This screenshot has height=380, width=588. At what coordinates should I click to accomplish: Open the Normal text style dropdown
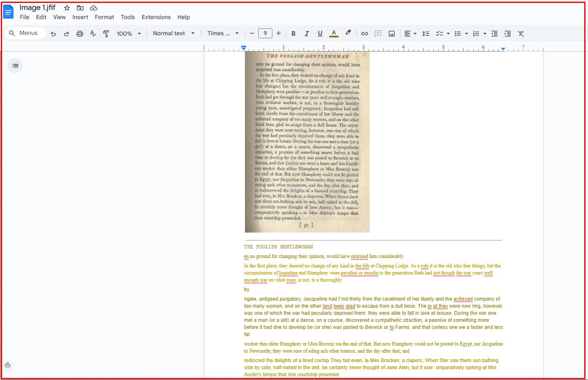(173, 33)
